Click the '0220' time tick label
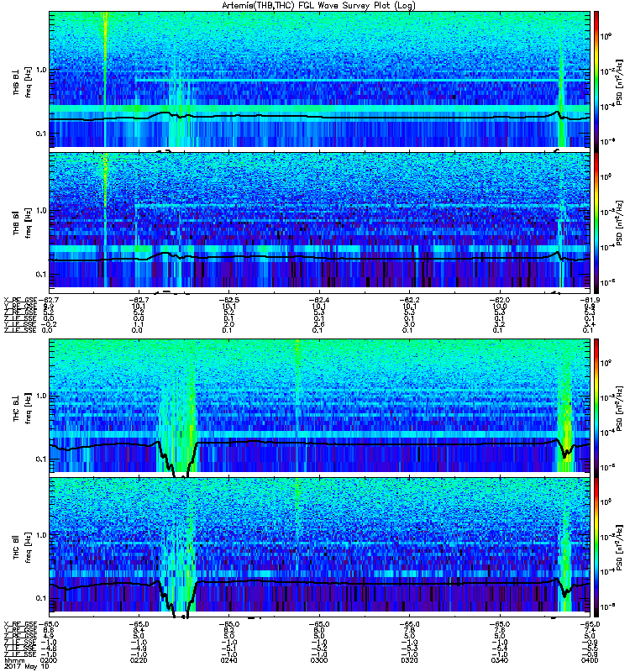Image resolution: width=630 pixels, height=672 pixels. point(139,660)
